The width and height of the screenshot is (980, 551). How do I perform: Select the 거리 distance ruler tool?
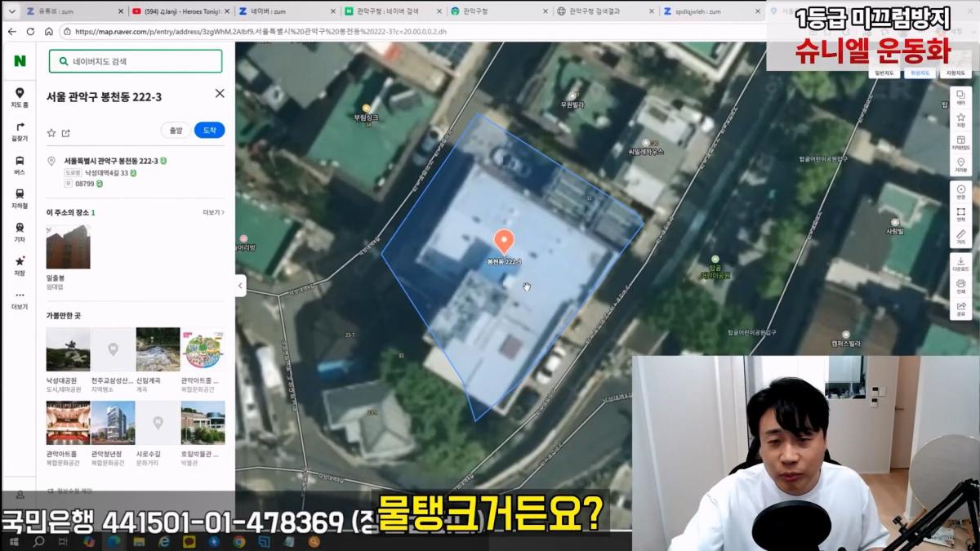click(x=960, y=238)
